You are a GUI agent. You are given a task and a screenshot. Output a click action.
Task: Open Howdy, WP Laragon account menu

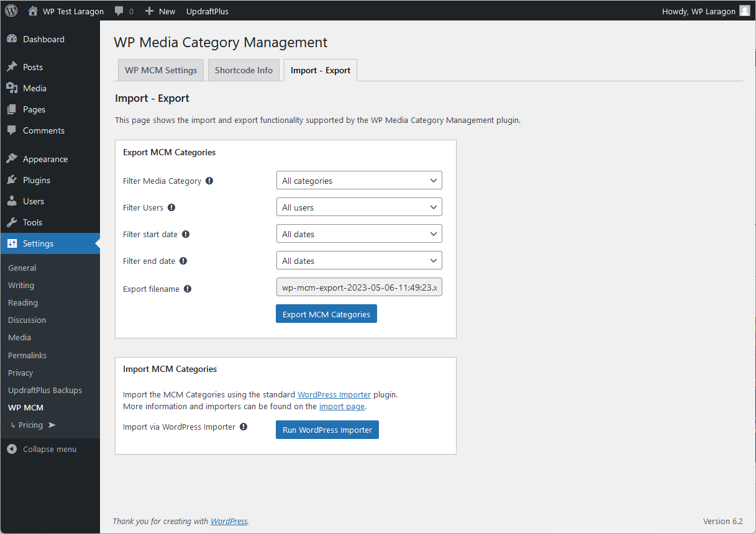point(707,11)
